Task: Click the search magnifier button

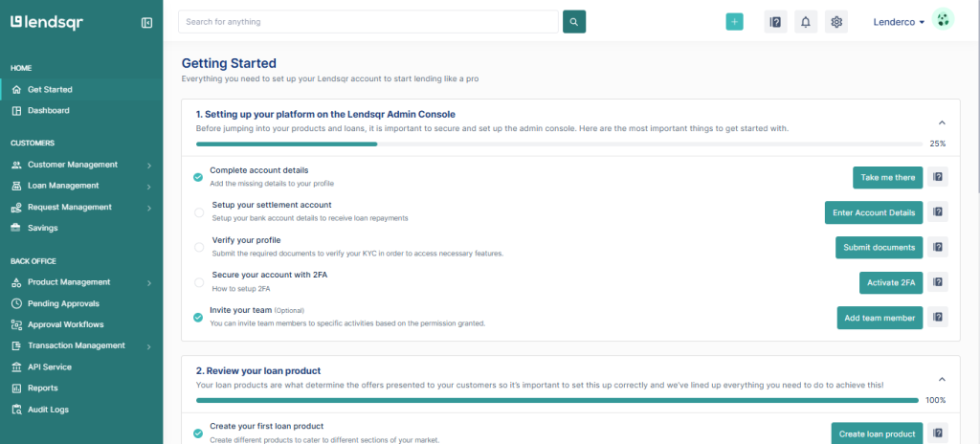Action: (574, 22)
